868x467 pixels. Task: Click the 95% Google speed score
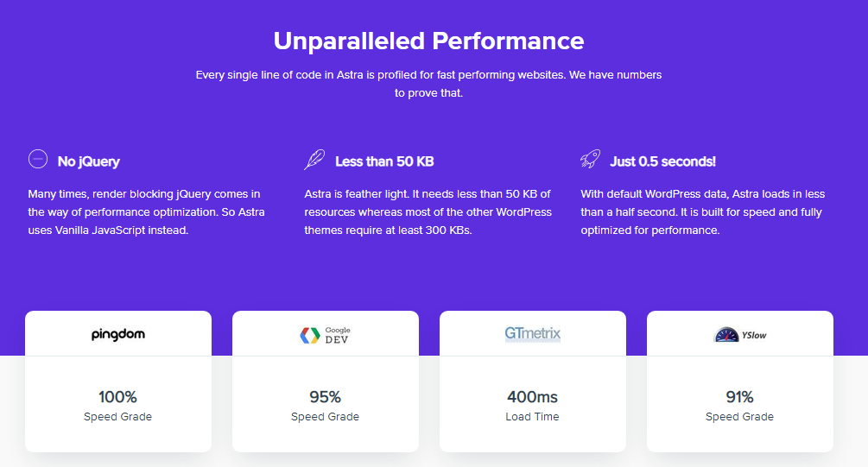tap(325, 397)
